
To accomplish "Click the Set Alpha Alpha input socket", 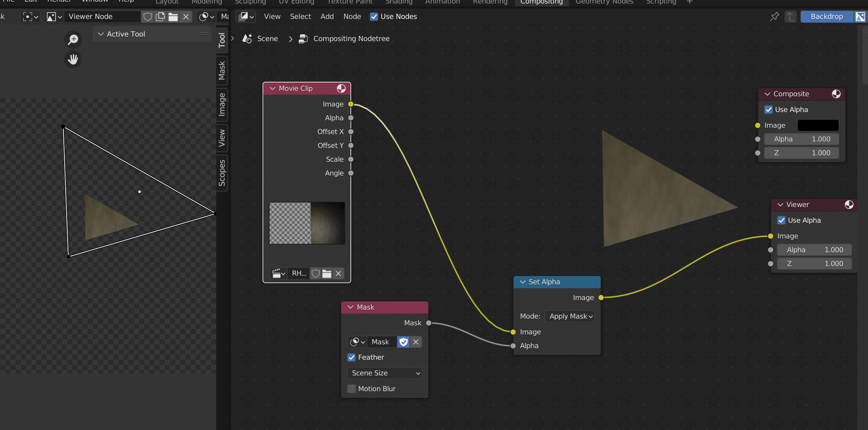I will [513, 346].
